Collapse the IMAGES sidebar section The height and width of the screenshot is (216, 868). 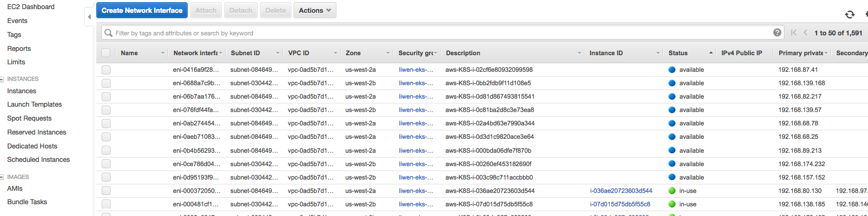point(2,177)
